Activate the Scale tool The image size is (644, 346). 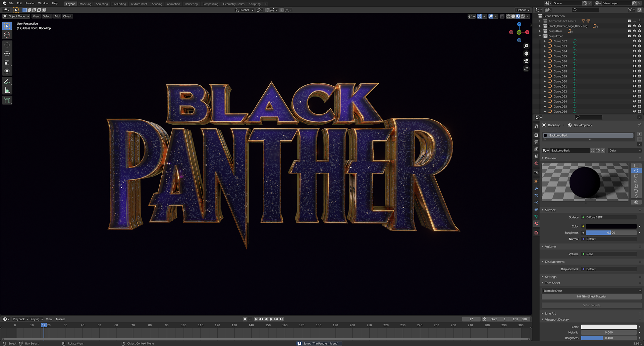[x=7, y=62]
